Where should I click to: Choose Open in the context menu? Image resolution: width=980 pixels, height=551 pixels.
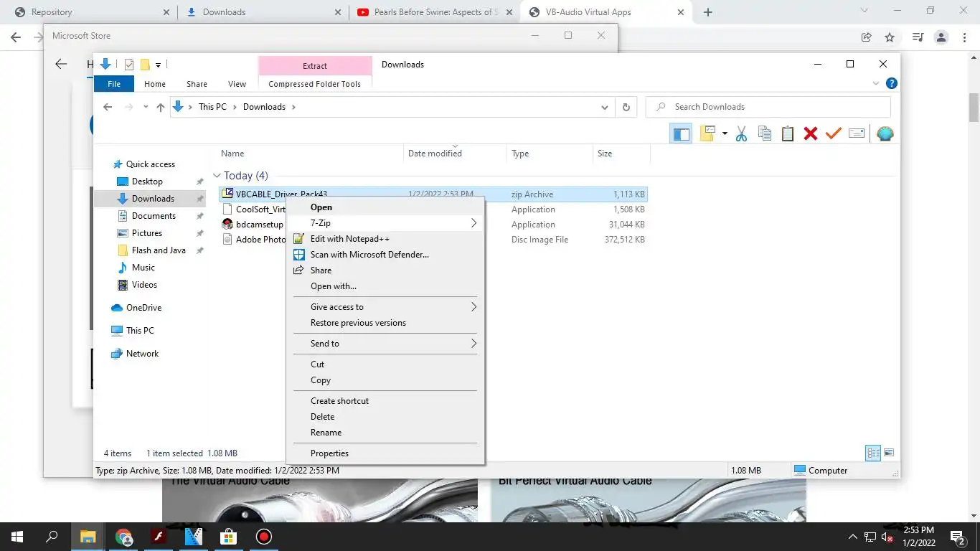(x=385, y=207)
